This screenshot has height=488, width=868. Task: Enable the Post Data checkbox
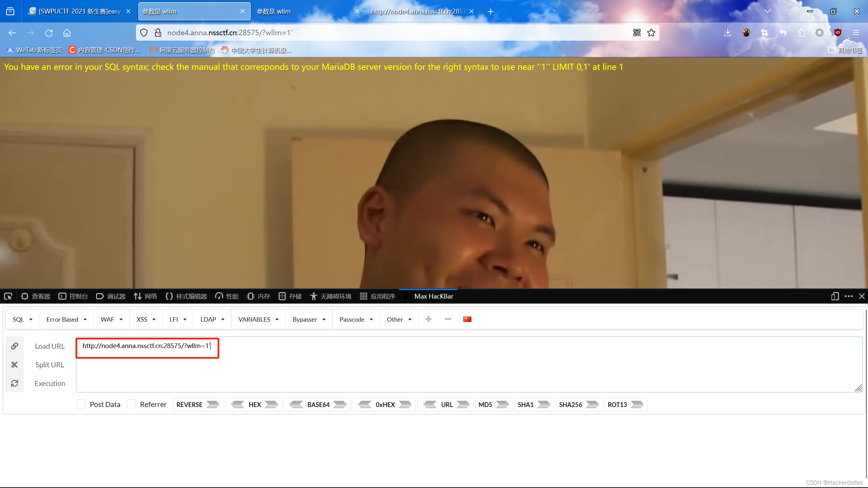pos(81,404)
